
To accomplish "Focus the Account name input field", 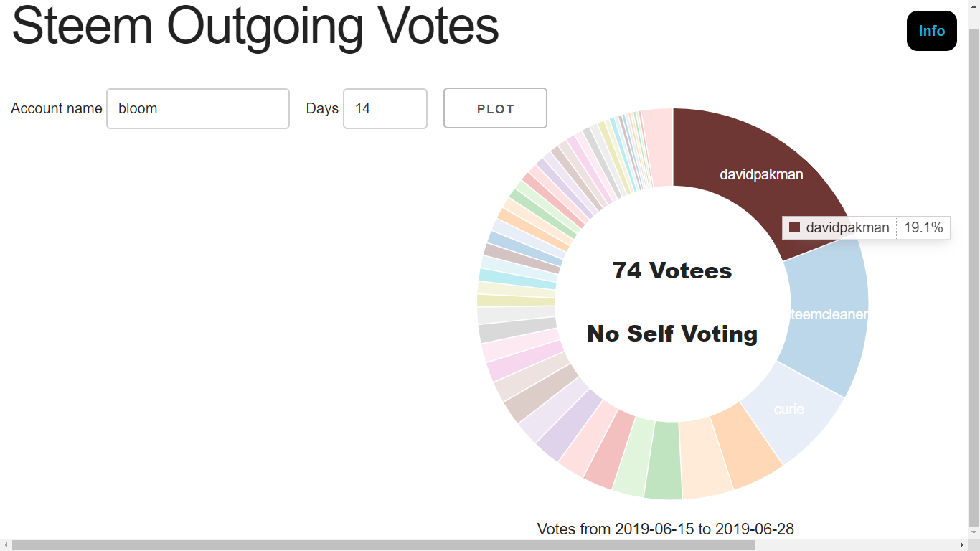I will pyautogui.click(x=198, y=108).
